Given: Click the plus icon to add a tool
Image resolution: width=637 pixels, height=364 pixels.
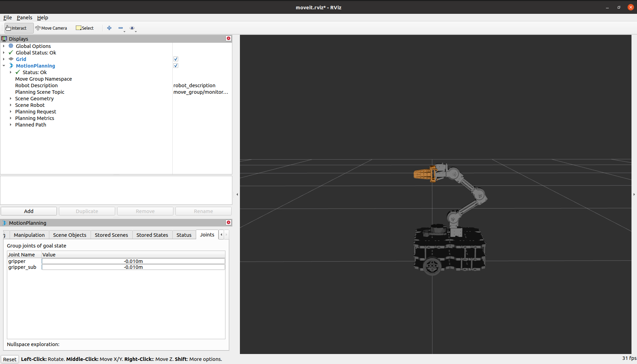Looking at the screenshot, I should click(x=109, y=28).
